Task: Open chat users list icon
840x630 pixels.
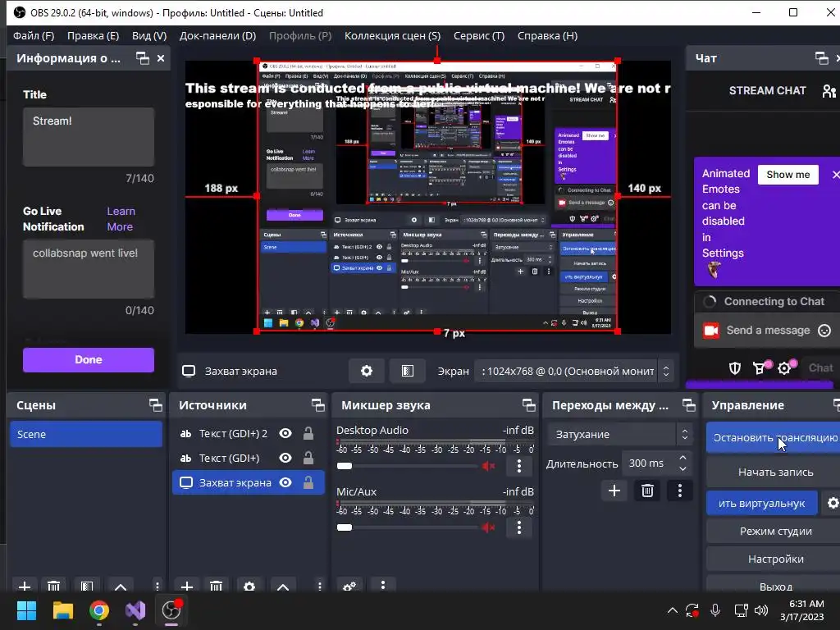Action: tap(829, 91)
